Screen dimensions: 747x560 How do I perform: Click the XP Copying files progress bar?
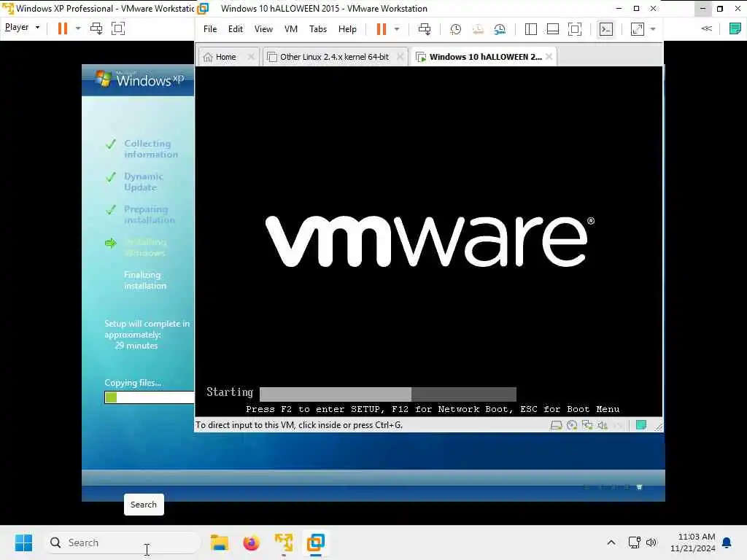[149, 397]
